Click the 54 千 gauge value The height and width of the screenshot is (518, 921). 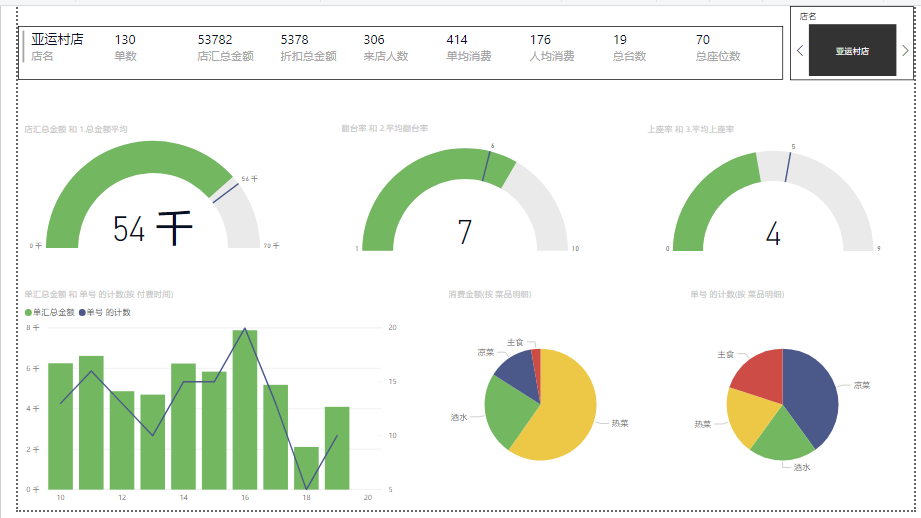153,228
